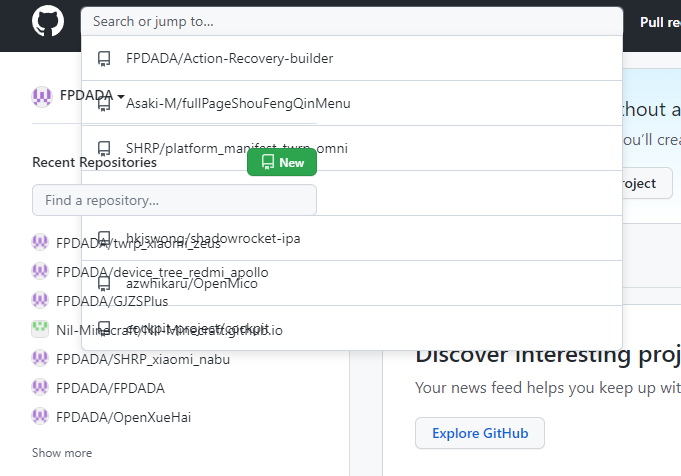Viewport: 681px width, 476px height.
Task: Open FPDADA/GJZSPlus repository
Action: (x=112, y=301)
